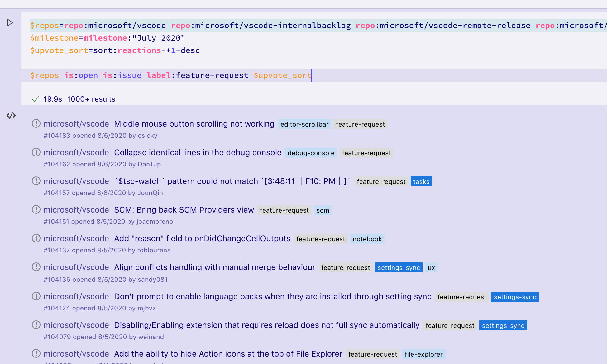Click the issue icon next to File Explorer issue
This screenshot has height=364, width=607.
(36, 353)
